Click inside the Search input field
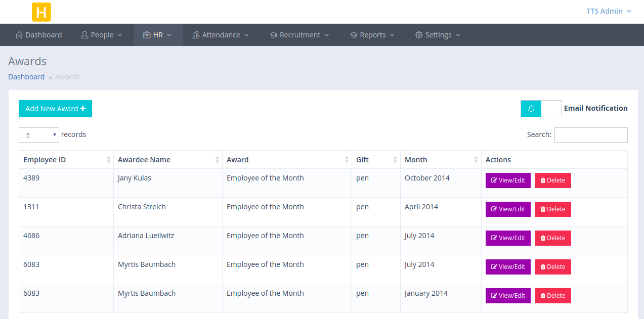Viewport: 644px width, 319px height. pos(590,134)
